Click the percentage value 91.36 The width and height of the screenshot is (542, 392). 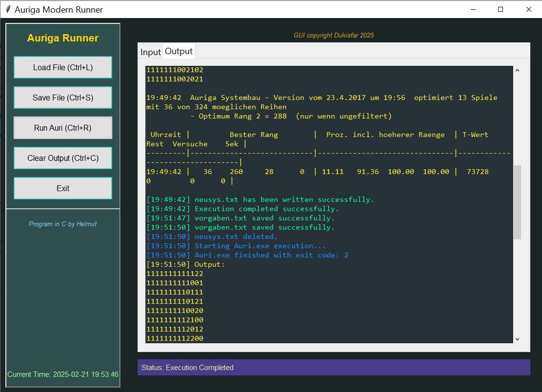pyautogui.click(x=368, y=172)
